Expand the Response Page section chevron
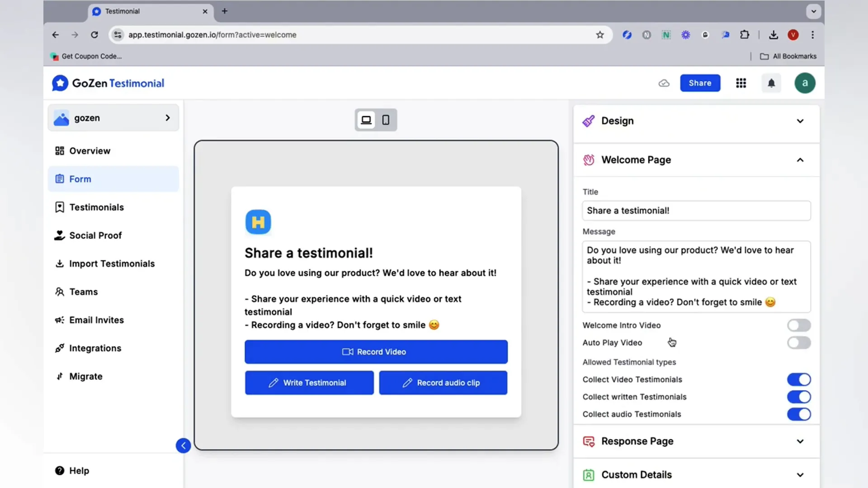The height and width of the screenshot is (488, 868). click(800, 441)
